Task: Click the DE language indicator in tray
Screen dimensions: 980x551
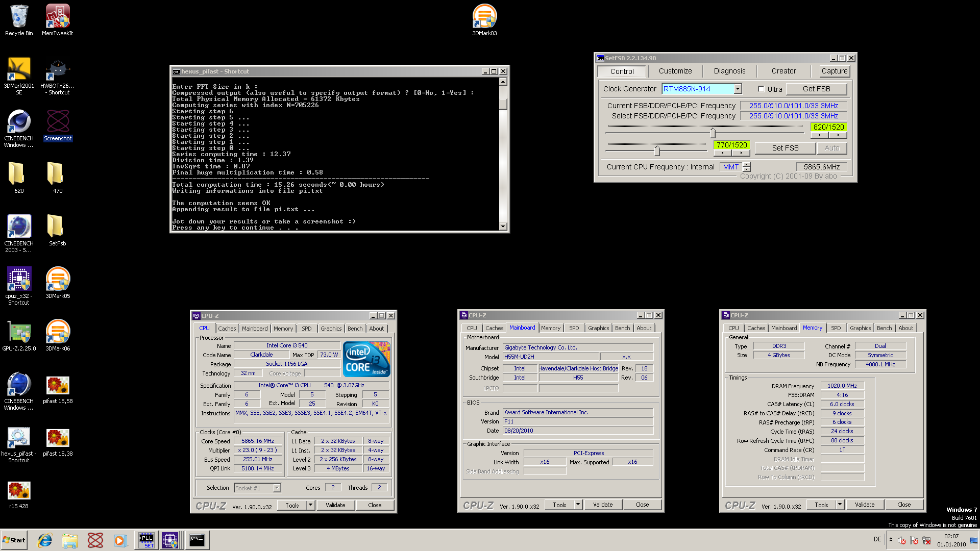Action: point(877,539)
